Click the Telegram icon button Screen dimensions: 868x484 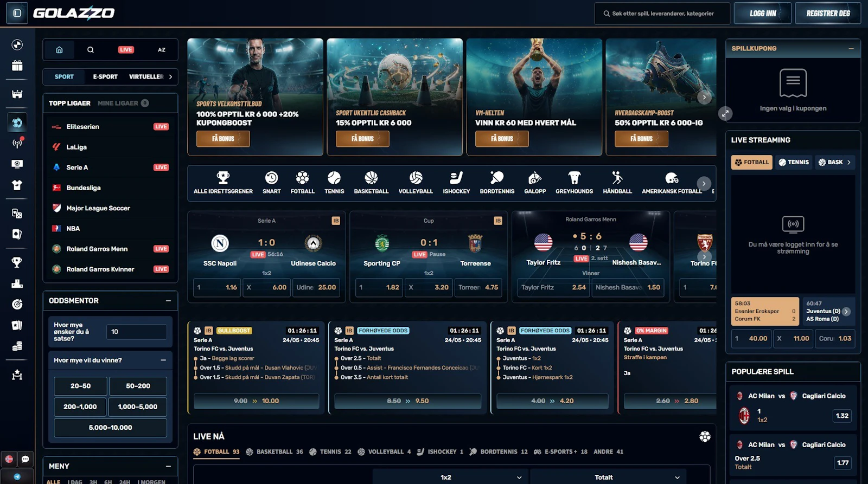click(x=17, y=477)
